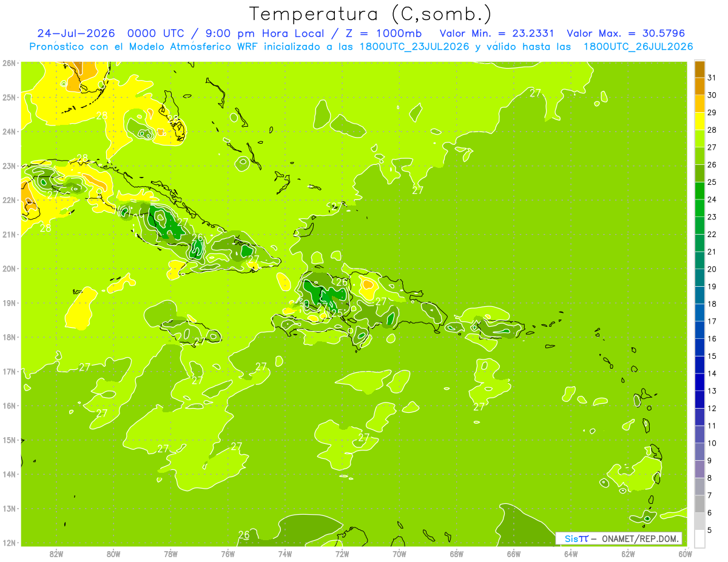
Task: Click the "19N" latitude label
Action: pyautogui.click(x=8, y=303)
